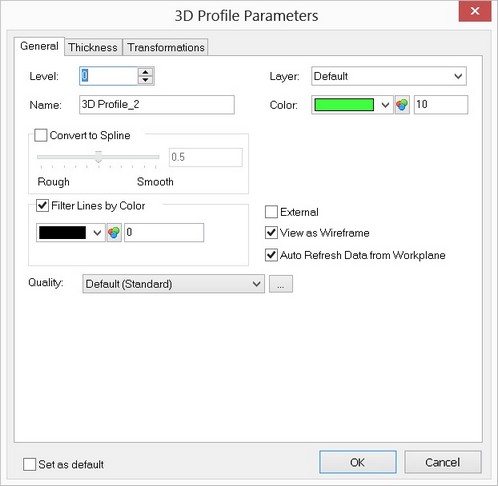This screenshot has width=498, height=486.
Task: Open the green Color dropdown
Action: pos(352,105)
